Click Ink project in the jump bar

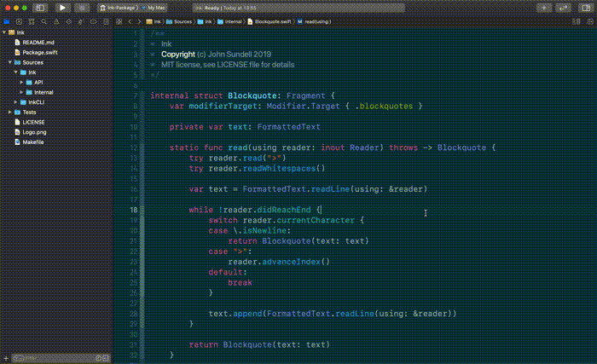pos(154,21)
